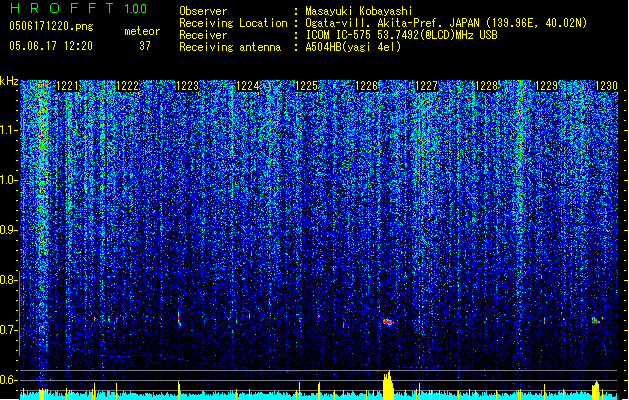Image resolution: width=629 pixels, height=400 pixels.
Task: Click the 1221 time marker
Action: click(67, 86)
